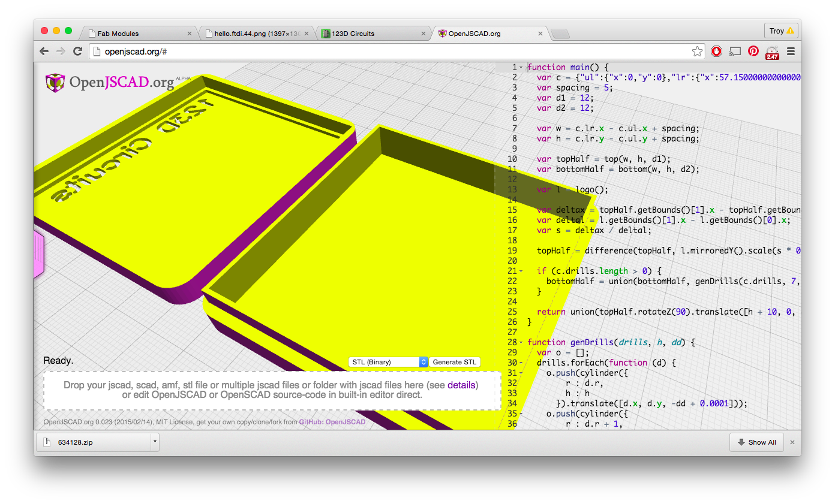Click the Google Cast extension icon
The width and height of the screenshot is (835, 504).
tap(735, 52)
